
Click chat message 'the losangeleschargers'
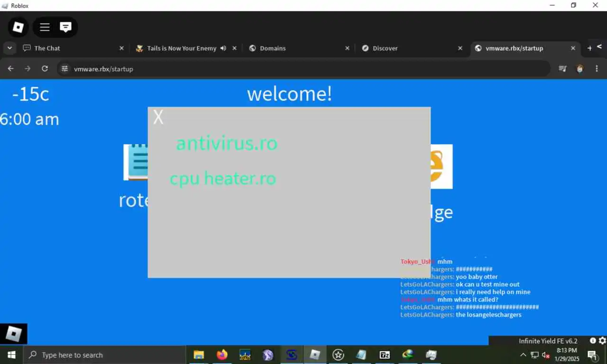(x=488, y=315)
